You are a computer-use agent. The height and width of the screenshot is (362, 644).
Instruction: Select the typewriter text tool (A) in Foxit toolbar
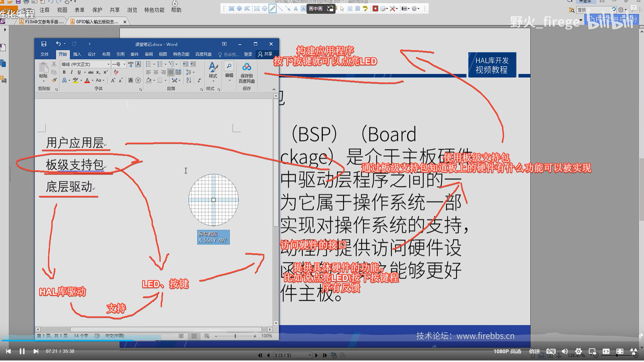[295, 9]
